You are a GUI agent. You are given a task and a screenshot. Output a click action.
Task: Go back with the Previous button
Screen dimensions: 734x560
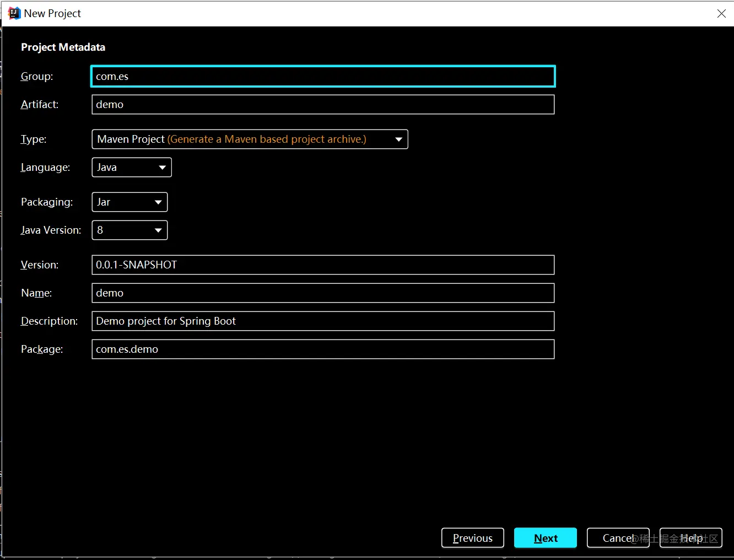point(473,538)
